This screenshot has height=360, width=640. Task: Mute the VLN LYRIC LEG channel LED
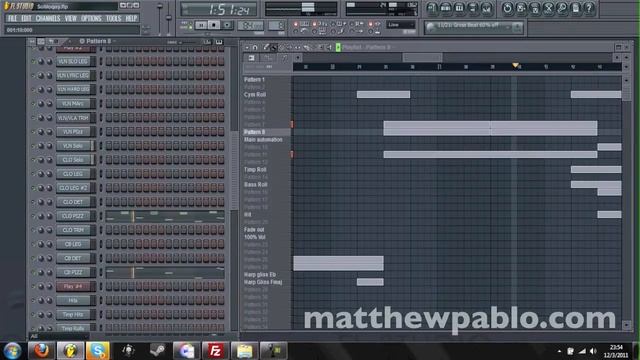pyautogui.click(x=33, y=76)
